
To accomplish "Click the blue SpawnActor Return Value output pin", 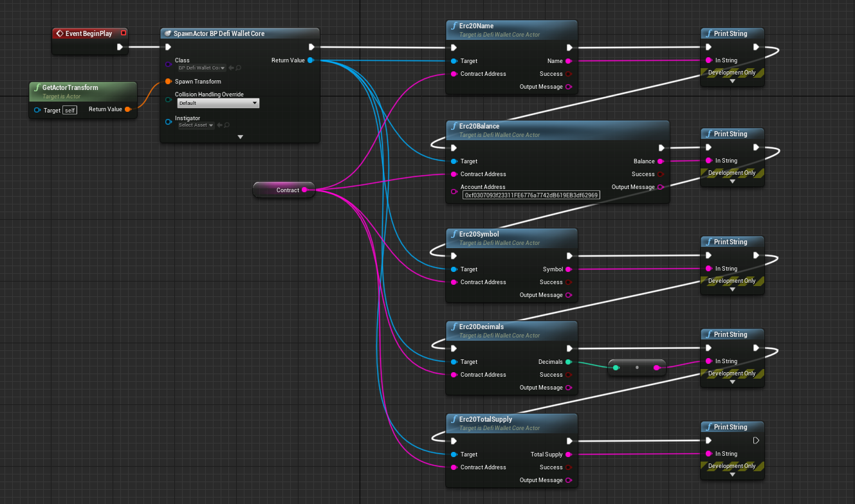I will tap(311, 60).
